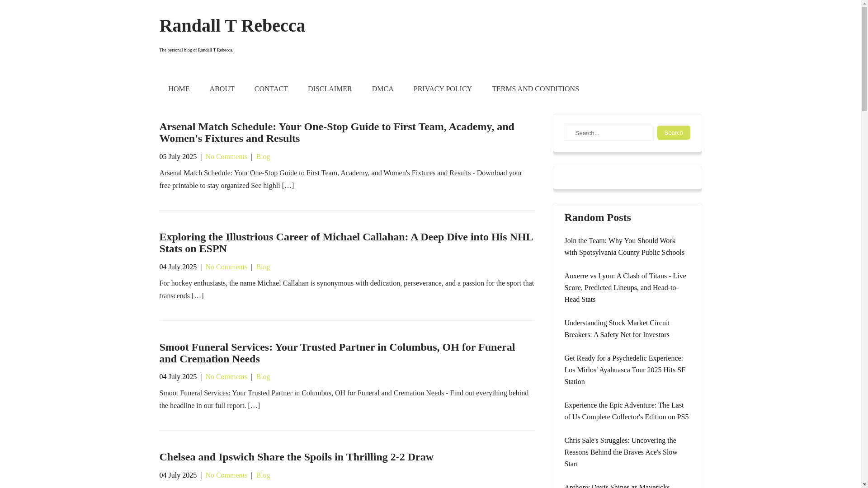Open Last of Us Collector's Edition post
The image size is (868, 488).
(x=626, y=411)
